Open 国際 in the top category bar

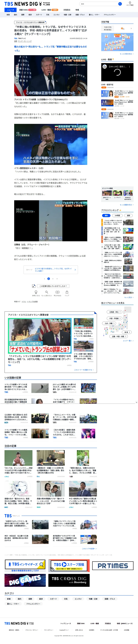(x=23, y=15)
